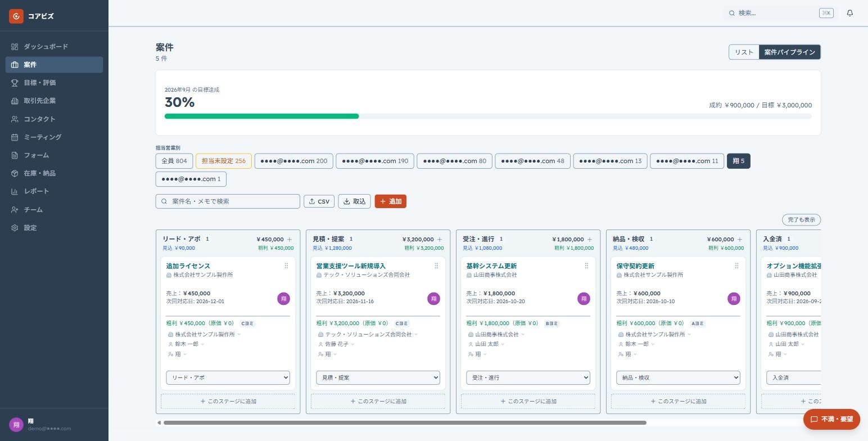Screen dimensions: 868x441
Task: Click drag handle on 保守契約更新 card
Action: tap(736, 266)
